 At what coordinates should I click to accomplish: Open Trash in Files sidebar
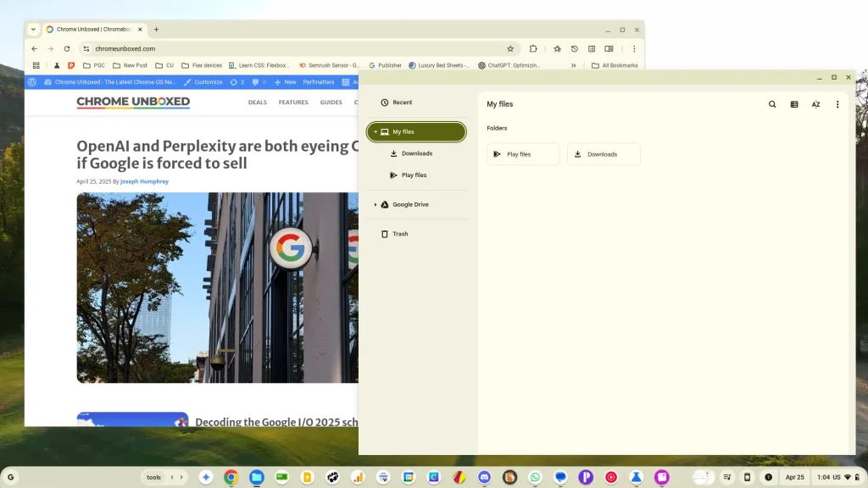click(x=400, y=234)
